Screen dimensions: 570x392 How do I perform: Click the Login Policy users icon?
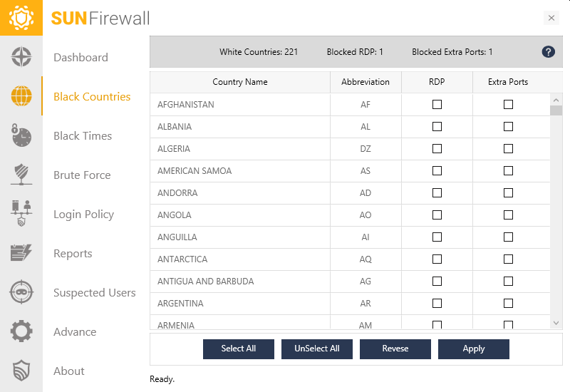tap(21, 214)
